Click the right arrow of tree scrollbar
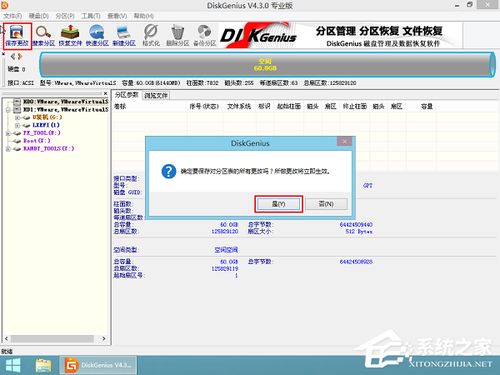 coord(104,339)
